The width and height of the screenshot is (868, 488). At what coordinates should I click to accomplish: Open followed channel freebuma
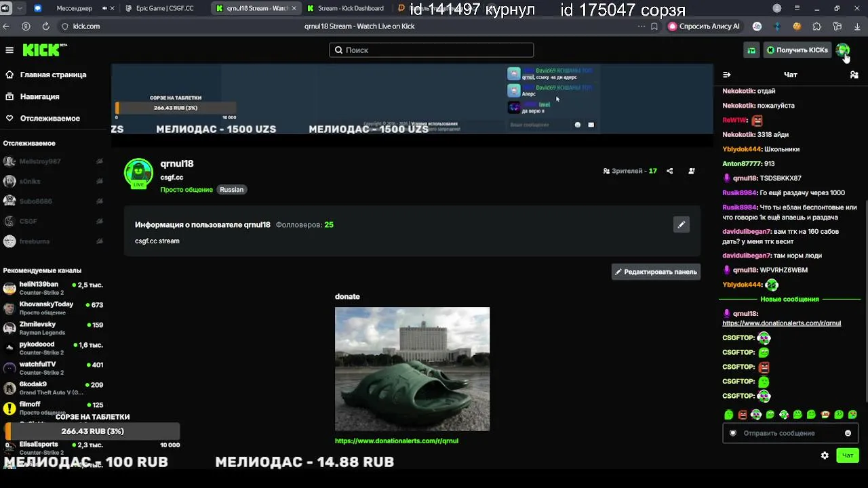click(54, 241)
